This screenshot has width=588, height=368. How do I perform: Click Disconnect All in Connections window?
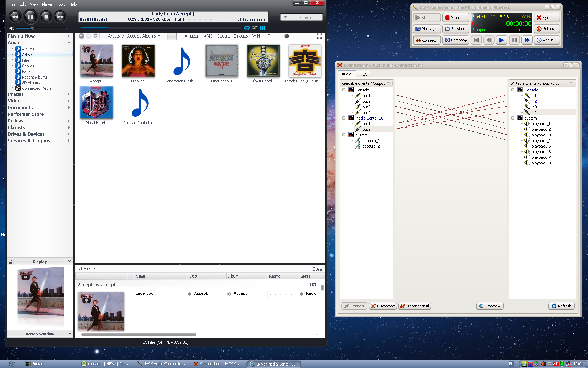[415, 306]
